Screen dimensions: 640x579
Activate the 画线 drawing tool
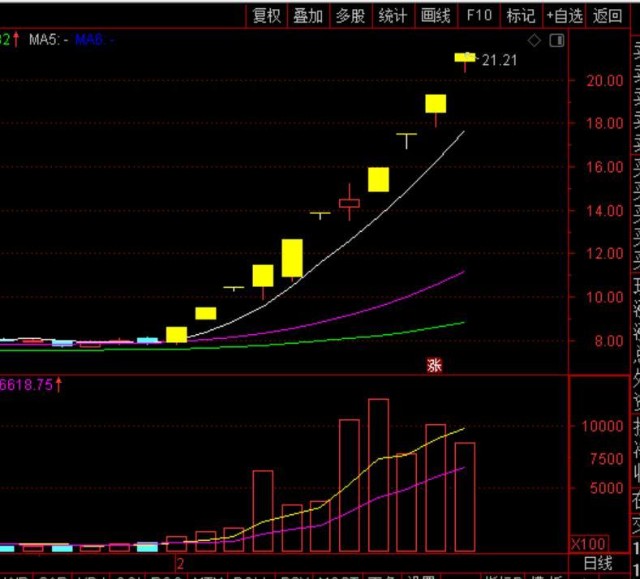(x=436, y=15)
